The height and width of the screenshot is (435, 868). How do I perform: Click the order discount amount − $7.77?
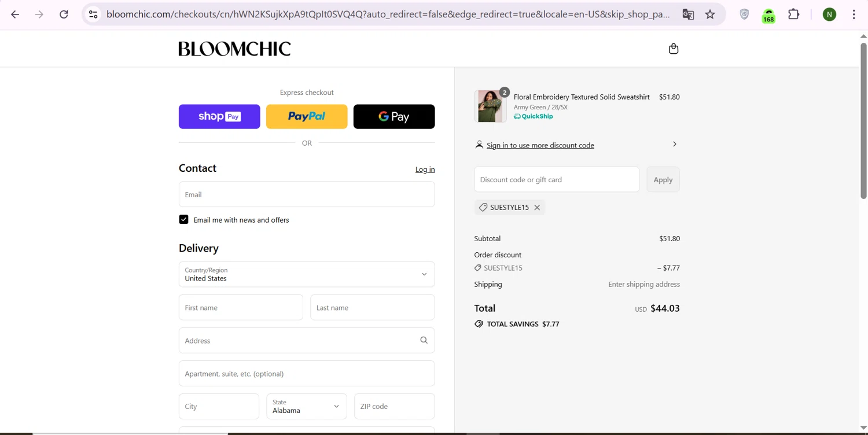668,268
